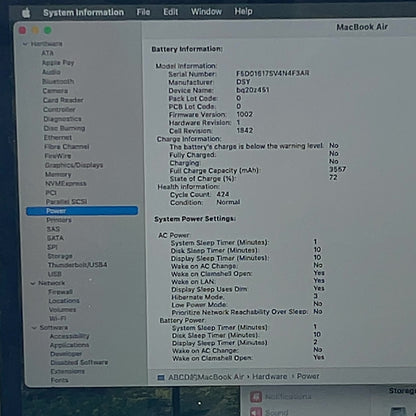
Task: Select USB in the sidebar
Action: coord(55,274)
